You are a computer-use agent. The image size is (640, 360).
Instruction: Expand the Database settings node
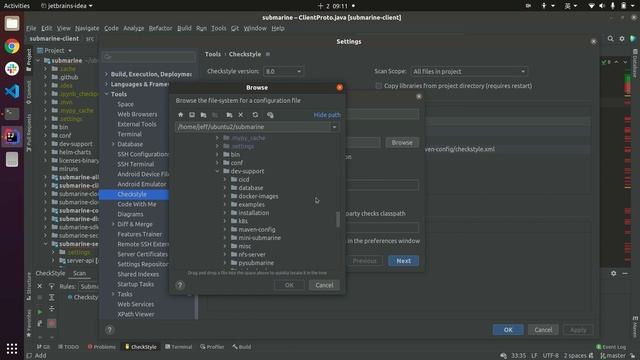click(x=113, y=144)
